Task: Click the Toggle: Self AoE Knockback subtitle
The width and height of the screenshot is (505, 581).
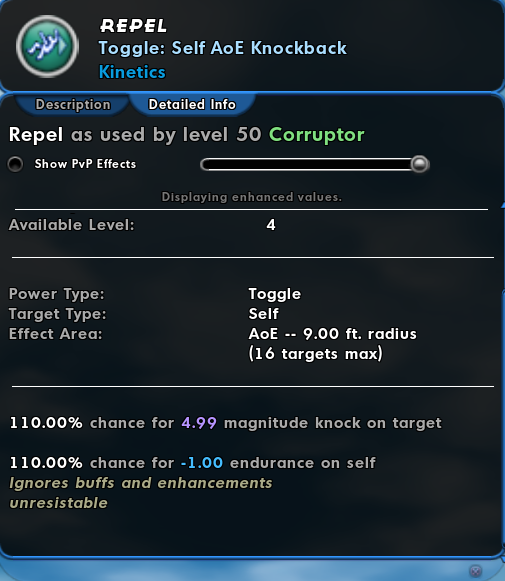Action: tap(223, 48)
